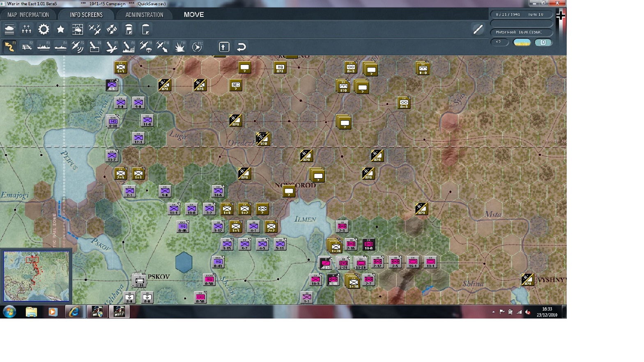
Task: Open the save game disk icon
Action: click(129, 30)
